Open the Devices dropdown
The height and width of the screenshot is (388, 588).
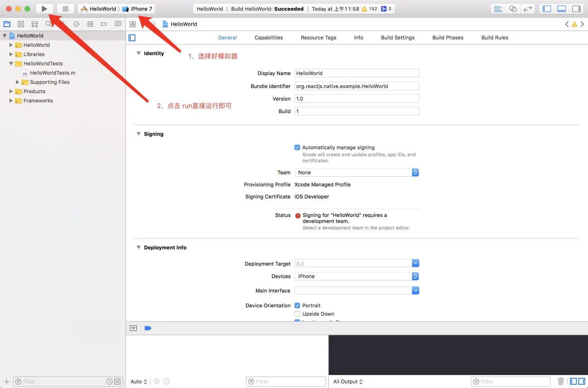(x=357, y=276)
